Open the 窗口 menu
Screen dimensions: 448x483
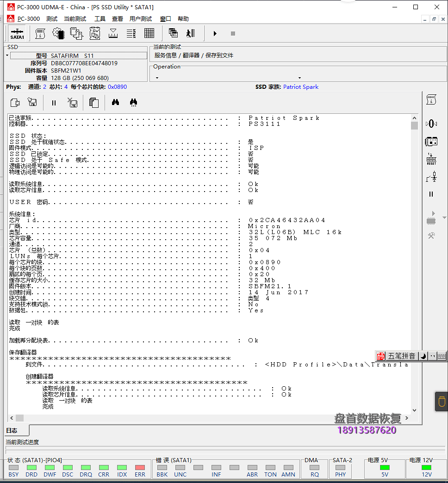166,19
